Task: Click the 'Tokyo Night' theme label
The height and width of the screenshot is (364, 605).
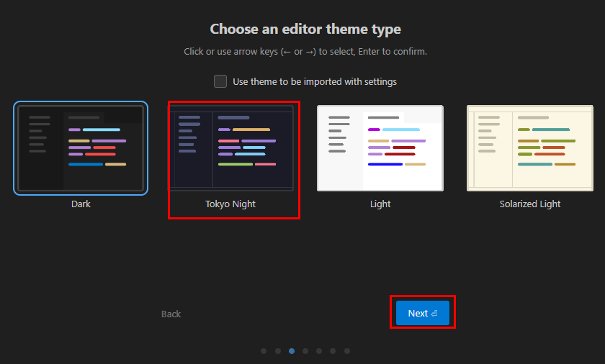Action: [230, 204]
